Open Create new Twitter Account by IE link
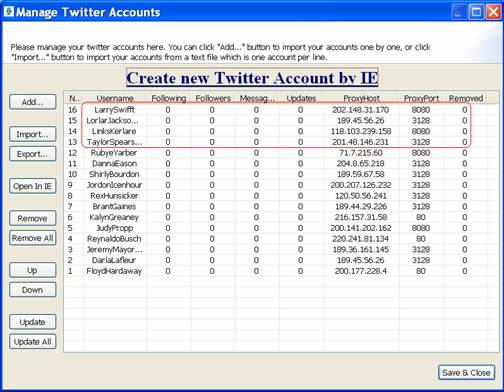 [252, 78]
